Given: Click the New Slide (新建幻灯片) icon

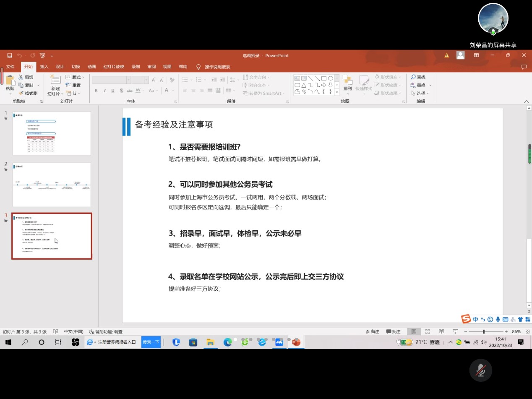Looking at the screenshot, I should (x=55, y=81).
